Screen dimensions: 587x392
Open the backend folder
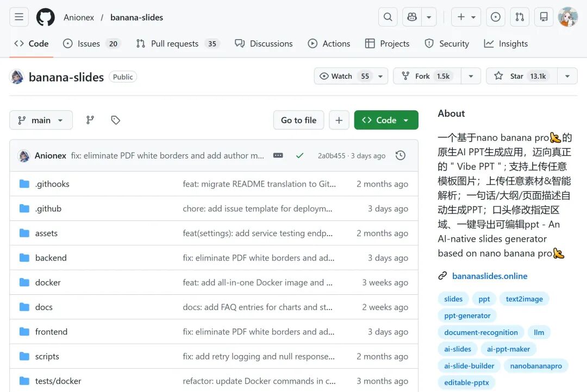51,258
